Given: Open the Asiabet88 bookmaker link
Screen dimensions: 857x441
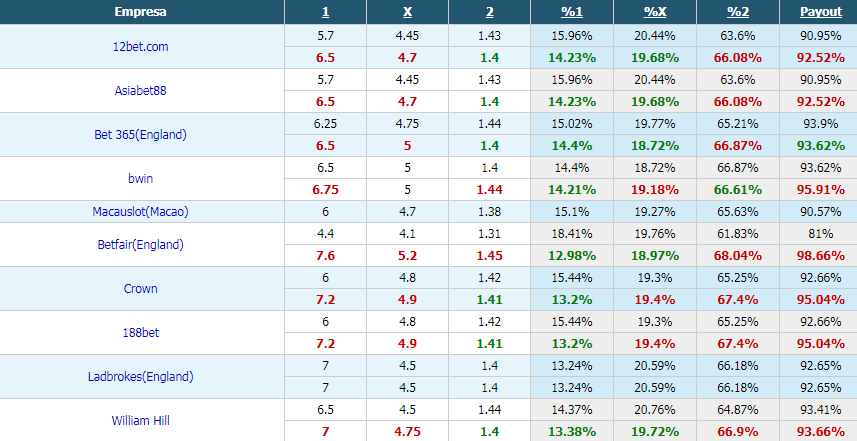Looking at the screenshot, I should coord(140,91).
